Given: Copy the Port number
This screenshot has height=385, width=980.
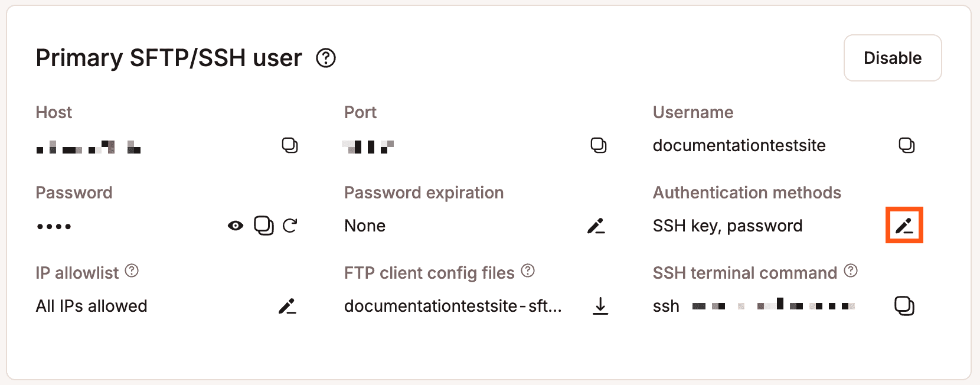Looking at the screenshot, I should [x=598, y=145].
